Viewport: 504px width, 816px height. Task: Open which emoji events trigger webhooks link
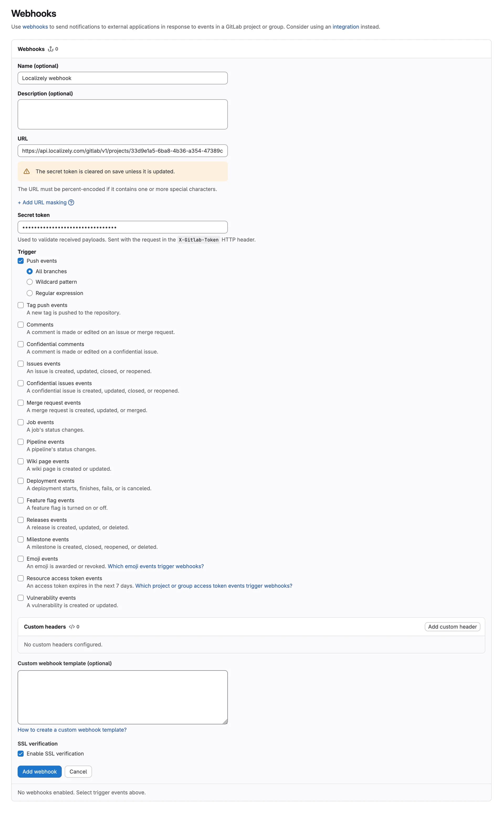(x=155, y=566)
